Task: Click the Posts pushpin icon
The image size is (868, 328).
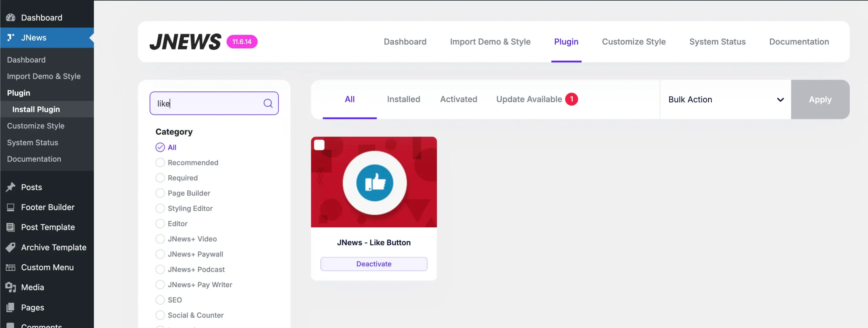Action: coord(11,187)
